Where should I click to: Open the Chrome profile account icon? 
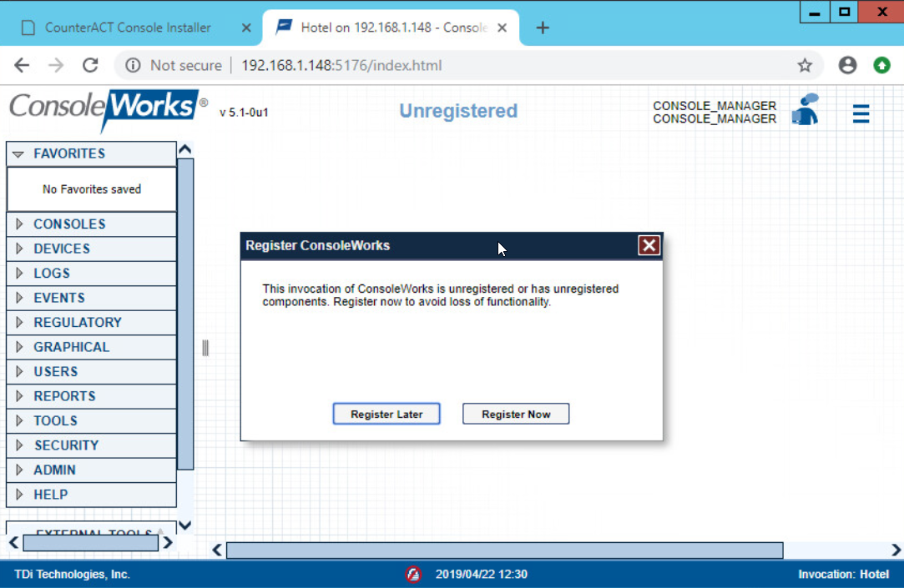(x=847, y=65)
